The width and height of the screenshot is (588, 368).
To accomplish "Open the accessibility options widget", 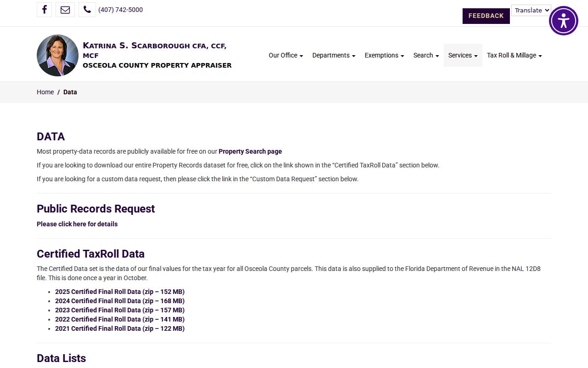I will (563, 21).
